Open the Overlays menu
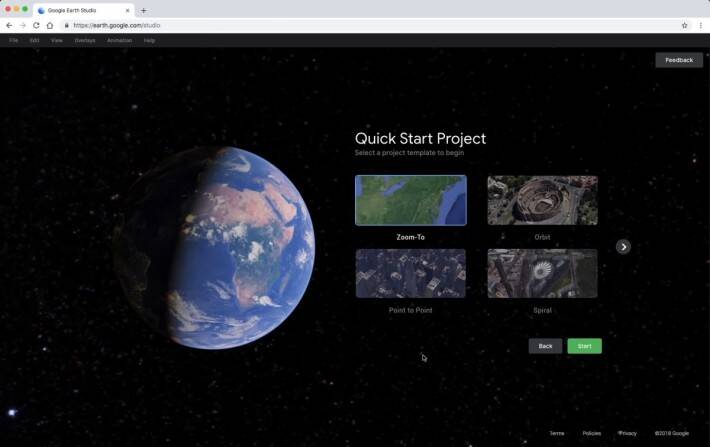 coord(85,40)
